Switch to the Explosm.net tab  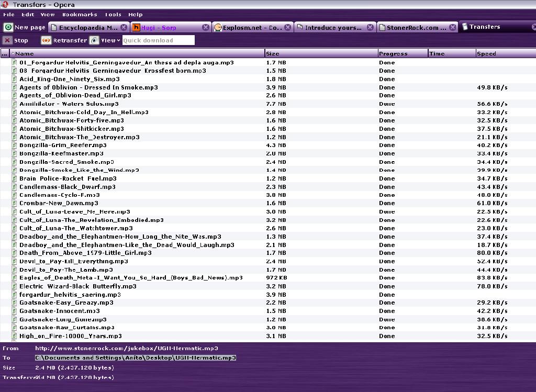point(252,28)
